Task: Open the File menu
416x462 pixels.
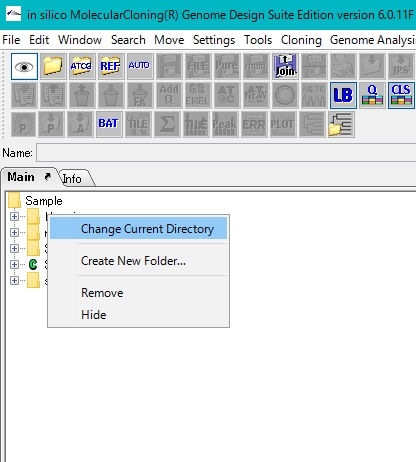Action: coord(11,40)
